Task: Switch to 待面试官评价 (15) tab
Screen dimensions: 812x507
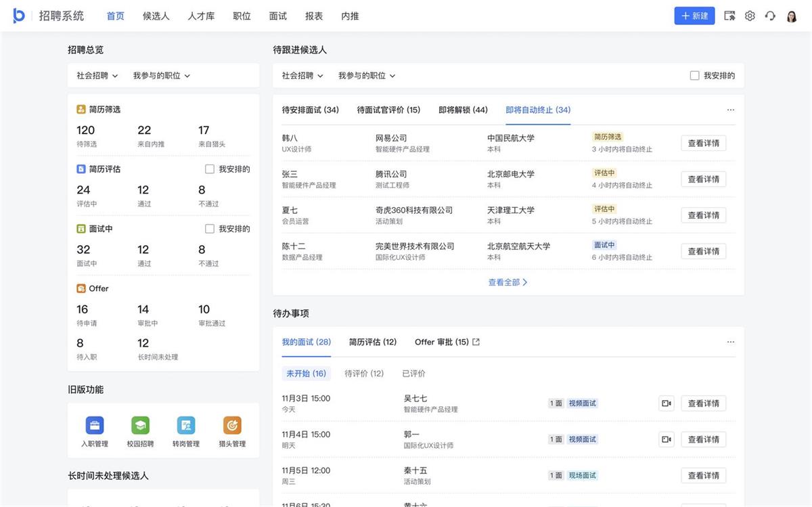Action: [x=388, y=110]
